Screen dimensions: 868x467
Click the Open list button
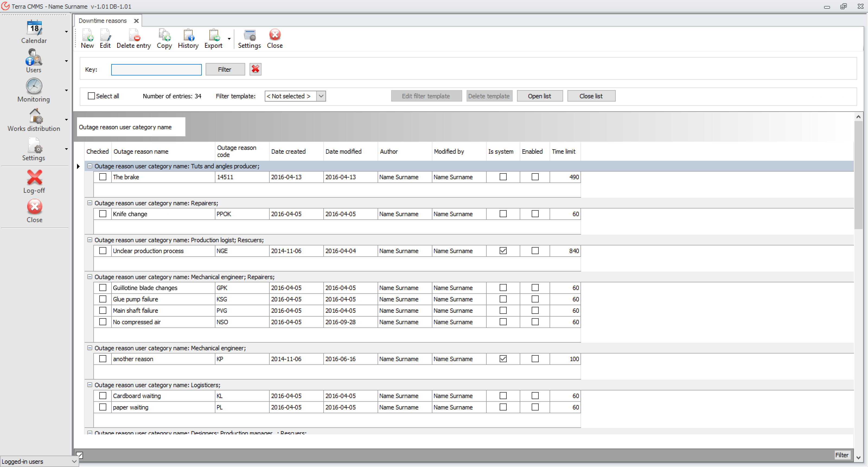(540, 96)
